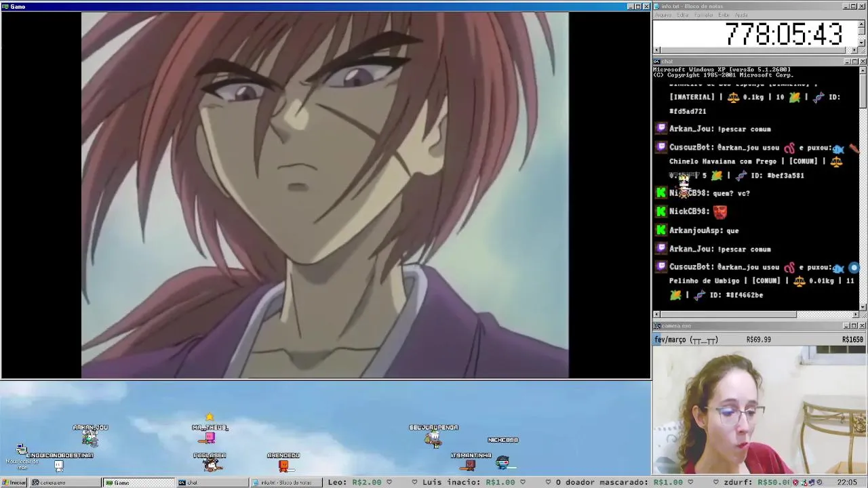Image resolution: width=868 pixels, height=488 pixels.
Task: Click the scales emoji next to 0.1kg
Action: tap(733, 98)
